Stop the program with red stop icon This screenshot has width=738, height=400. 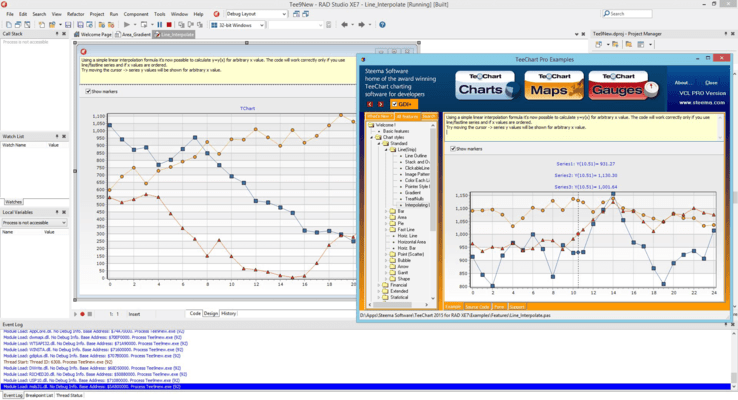[169, 24]
